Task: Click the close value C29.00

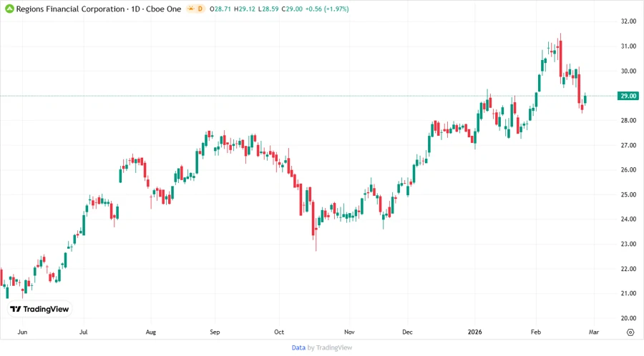Action: pyautogui.click(x=292, y=9)
